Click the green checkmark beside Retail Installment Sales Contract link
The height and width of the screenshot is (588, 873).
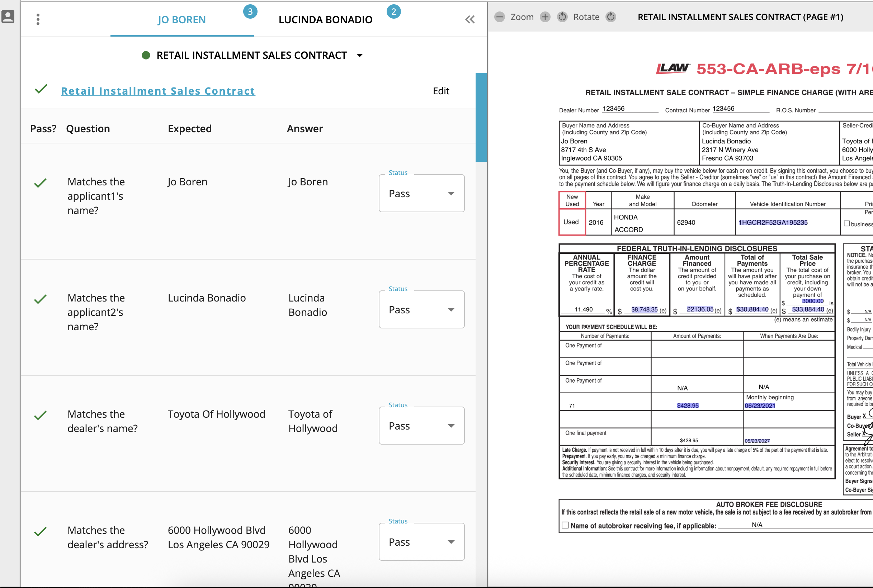[x=41, y=89]
